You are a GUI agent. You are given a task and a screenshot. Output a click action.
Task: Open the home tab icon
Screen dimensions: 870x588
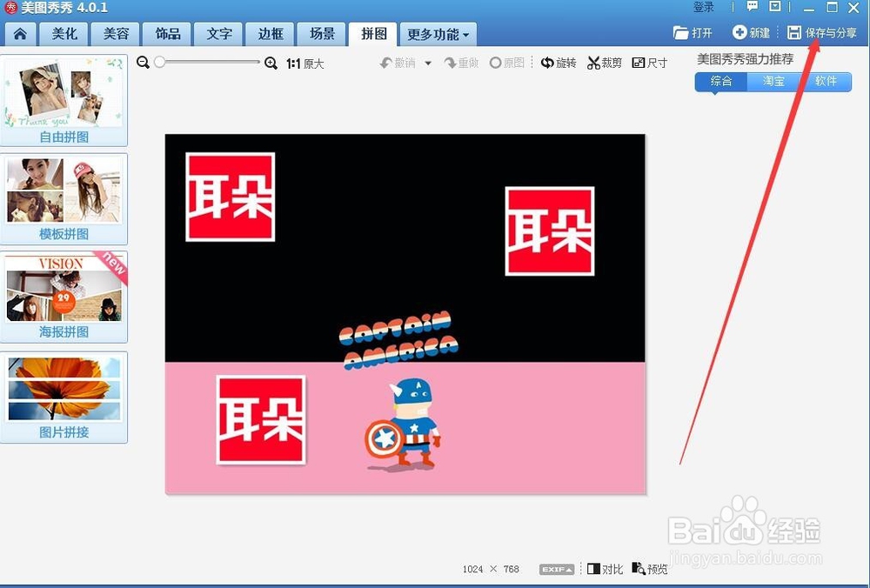[20, 34]
